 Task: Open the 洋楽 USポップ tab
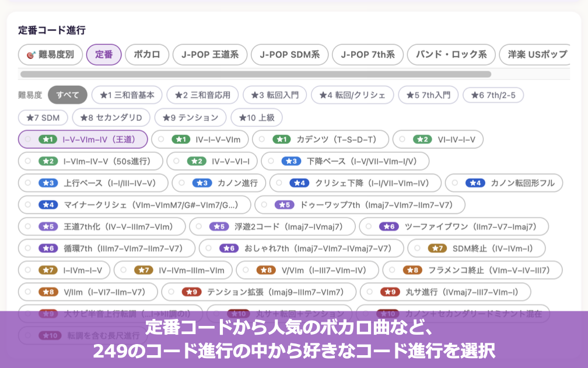tap(535, 55)
